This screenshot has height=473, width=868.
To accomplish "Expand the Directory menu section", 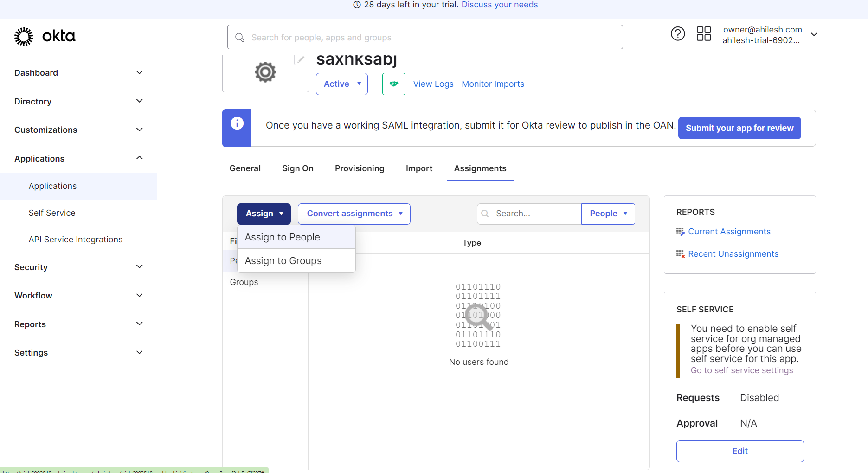I will click(x=78, y=102).
